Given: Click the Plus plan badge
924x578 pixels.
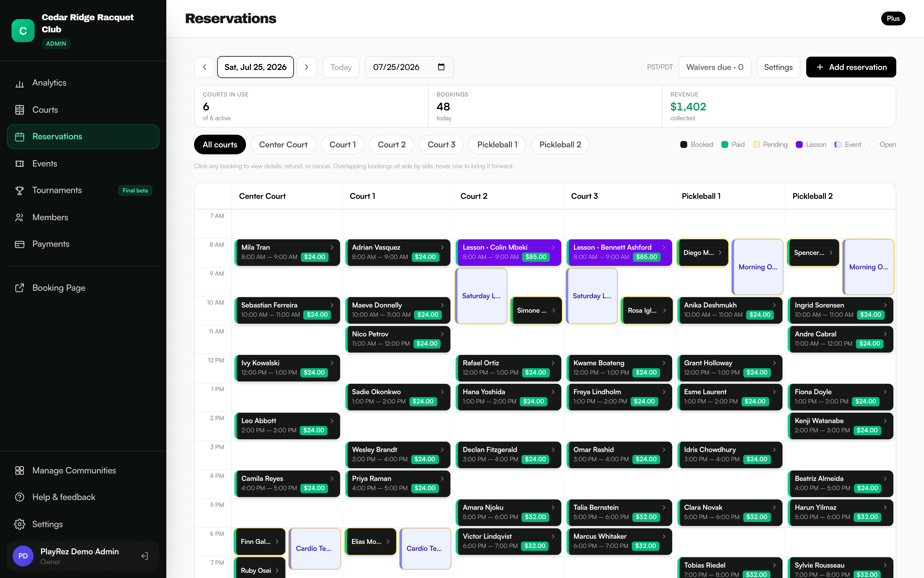Looking at the screenshot, I should click(x=893, y=18).
